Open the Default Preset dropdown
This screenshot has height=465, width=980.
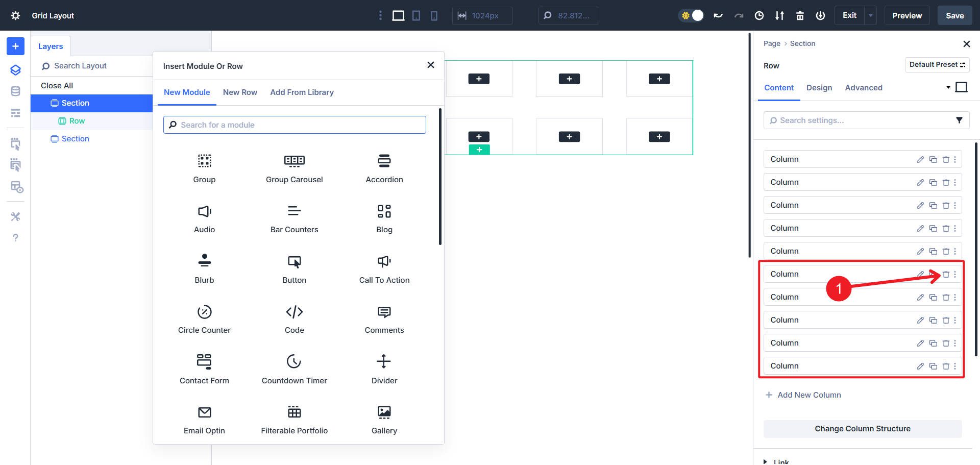937,65
